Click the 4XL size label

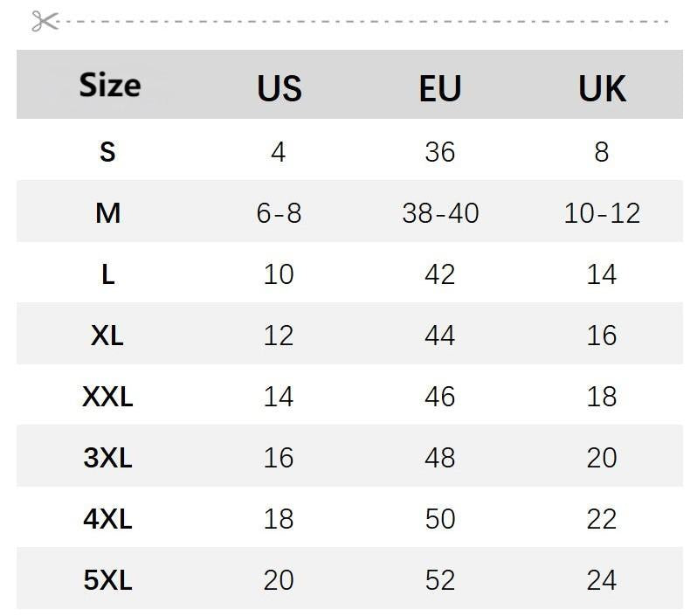point(107,519)
